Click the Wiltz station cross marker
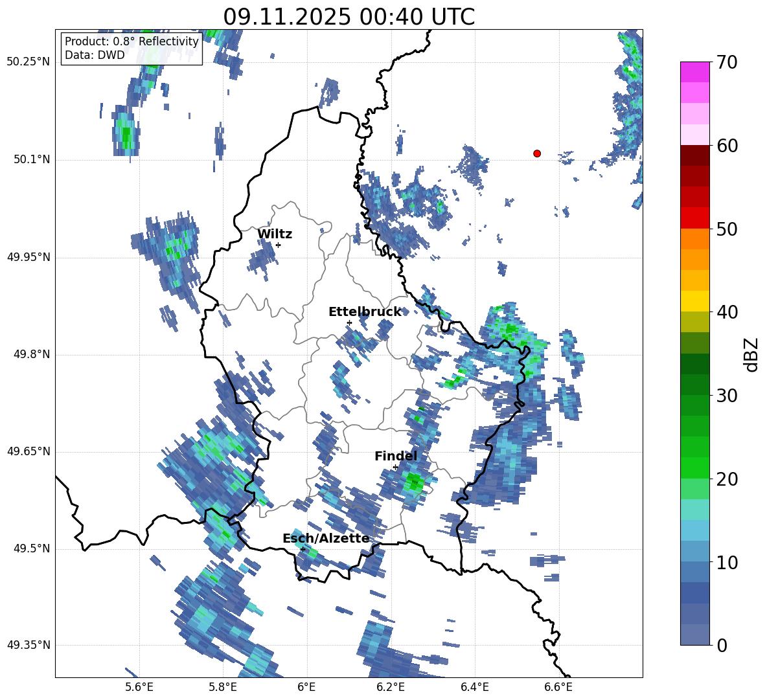Image resolution: width=767 pixels, height=700 pixels. (279, 245)
